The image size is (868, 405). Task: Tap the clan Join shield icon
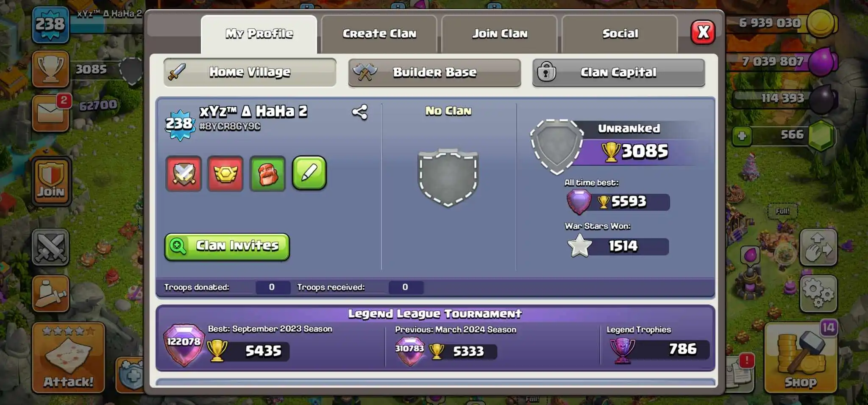[50, 181]
